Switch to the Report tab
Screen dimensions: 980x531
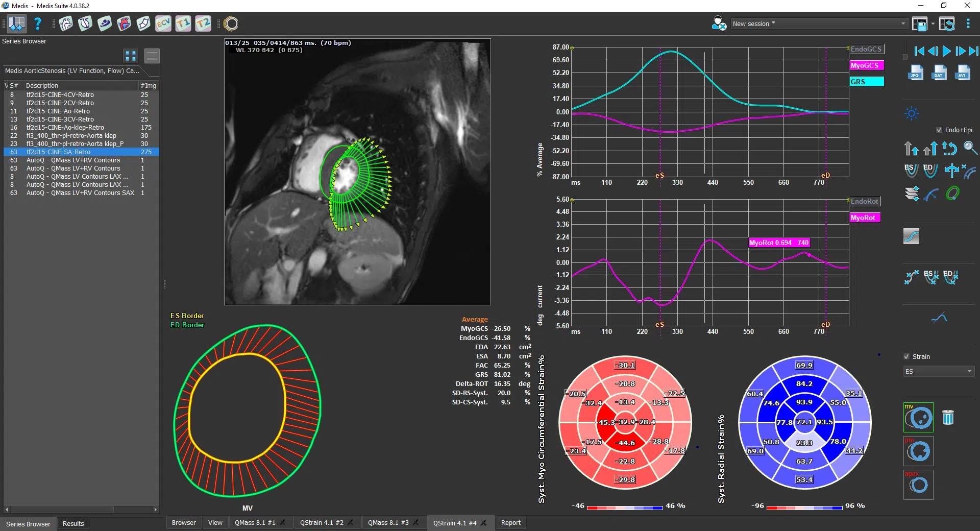point(510,523)
